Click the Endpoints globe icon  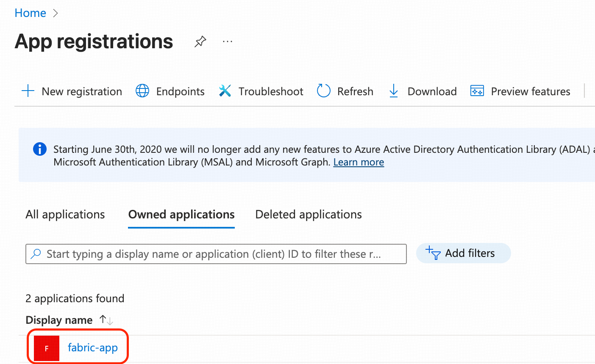[x=142, y=91]
